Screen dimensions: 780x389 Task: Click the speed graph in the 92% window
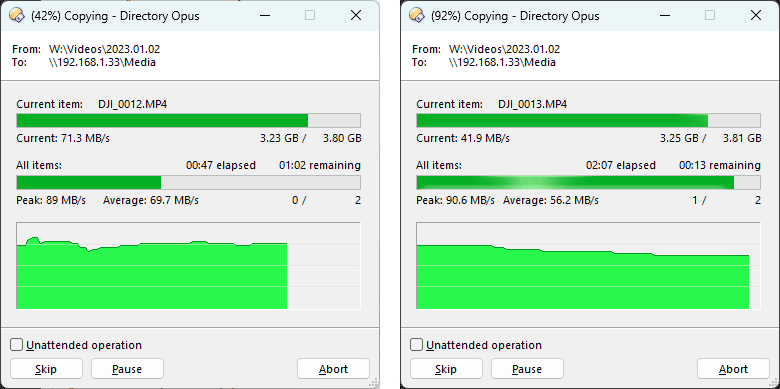(588, 266)
